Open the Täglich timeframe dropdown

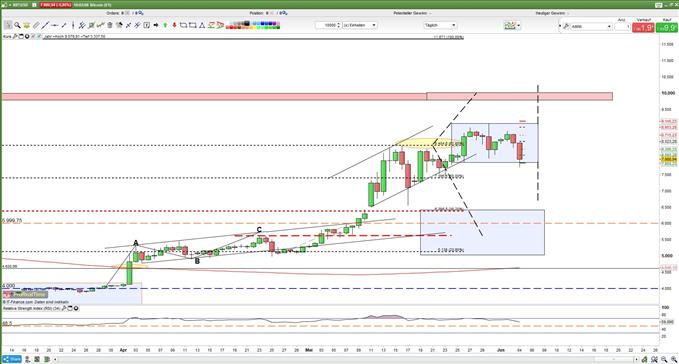click(x=440, y=26)
